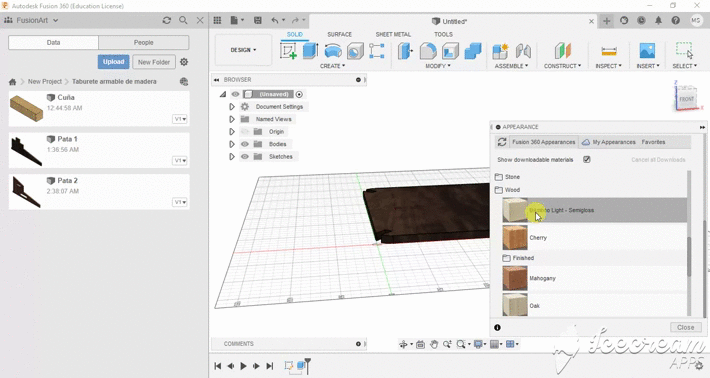The width and height of the screenshot is (710, 378).
Task: Switch to the SURFACE tab
Action: 340,34
